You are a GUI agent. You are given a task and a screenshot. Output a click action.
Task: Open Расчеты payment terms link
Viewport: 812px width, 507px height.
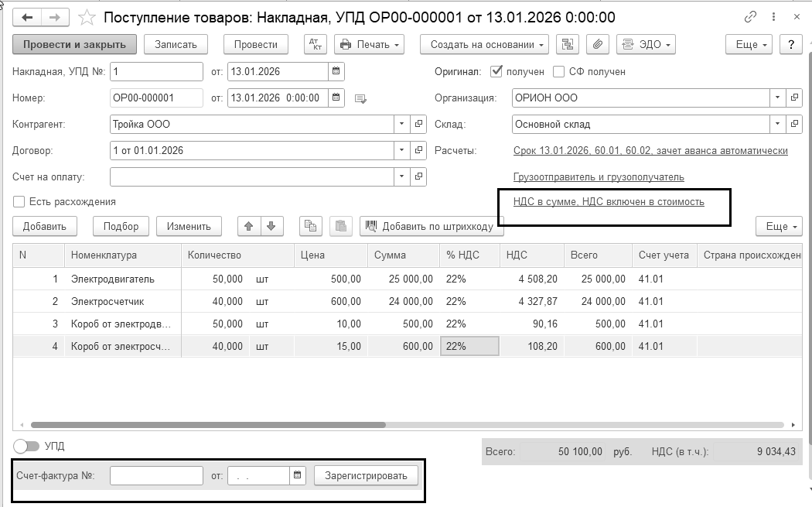[x=650, y=150]
